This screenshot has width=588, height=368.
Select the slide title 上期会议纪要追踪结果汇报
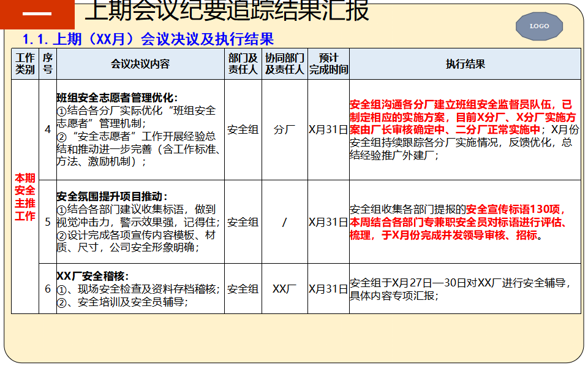point(227,10)
